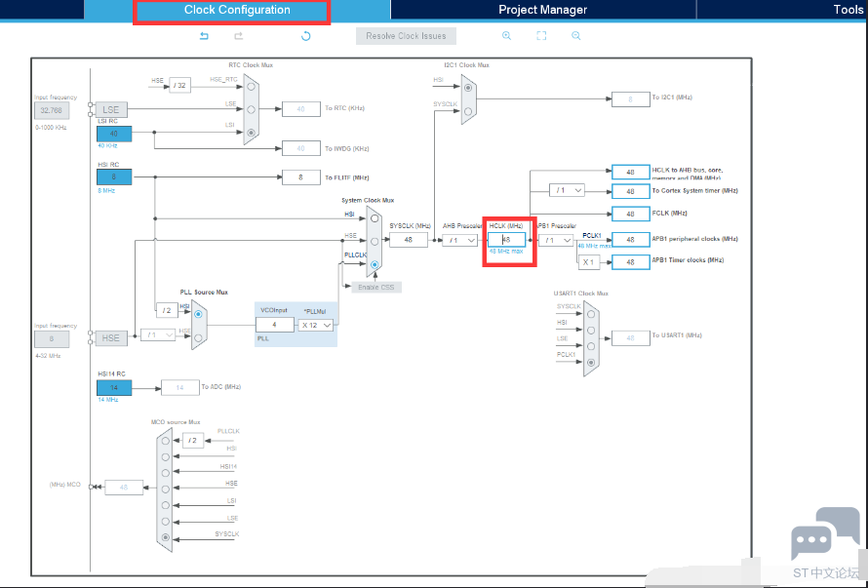Open the AHB Prescaler dropdown

click(x=460, y=240)
